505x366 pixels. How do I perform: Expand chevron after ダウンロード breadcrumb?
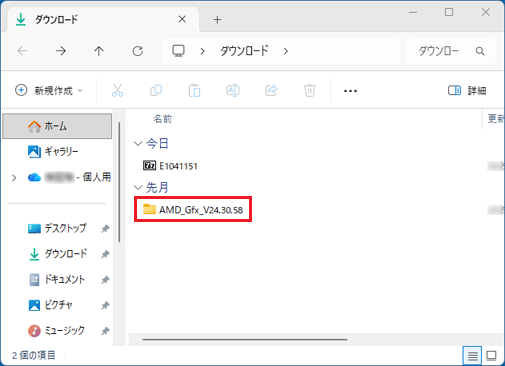286,51
